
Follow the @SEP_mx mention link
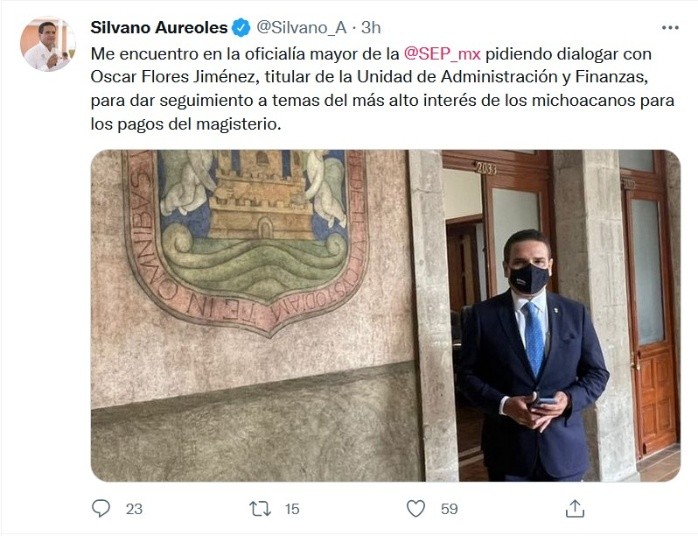pyautogui.click(x=442, y=54)
